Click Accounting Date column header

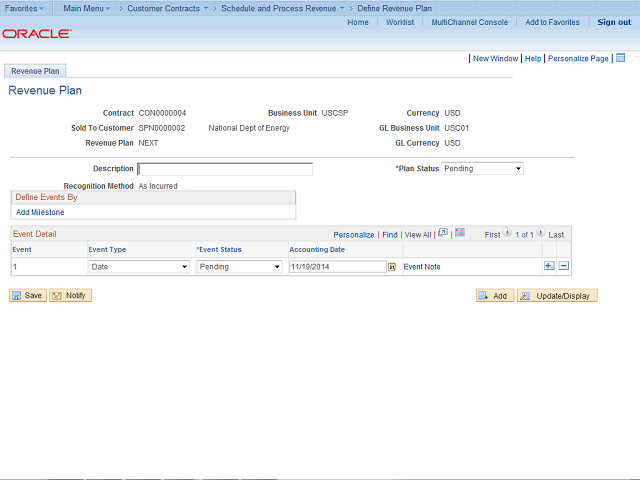(x=317, y=249)
